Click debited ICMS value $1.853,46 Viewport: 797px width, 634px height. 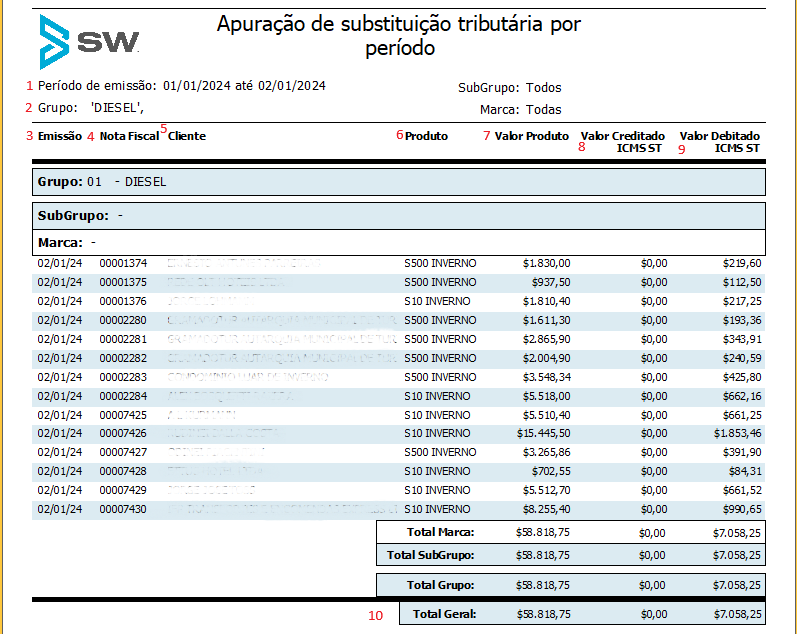[738, 433]
